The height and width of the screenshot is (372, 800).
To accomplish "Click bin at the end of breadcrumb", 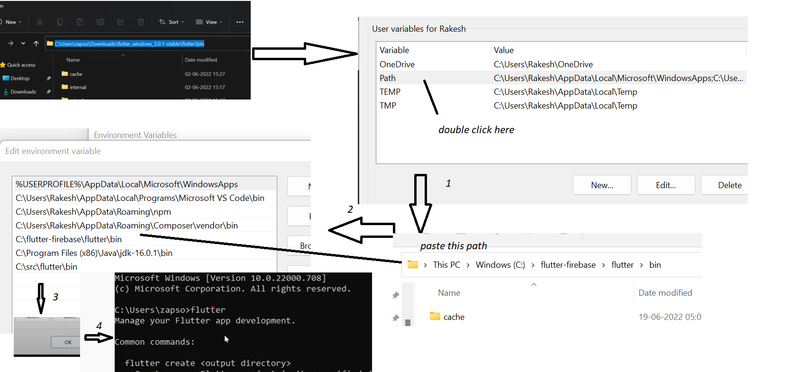I will 655,265.
